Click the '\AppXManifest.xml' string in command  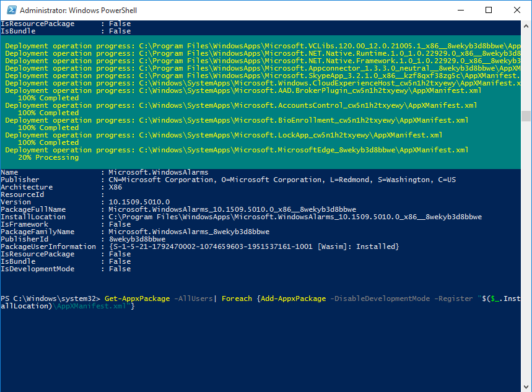coord(89,307)
